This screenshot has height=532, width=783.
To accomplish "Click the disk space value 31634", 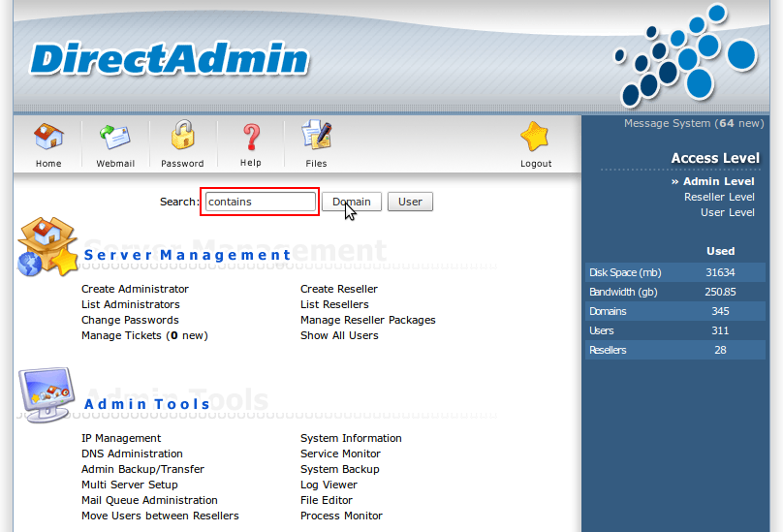I will click(x=720, y=272).
